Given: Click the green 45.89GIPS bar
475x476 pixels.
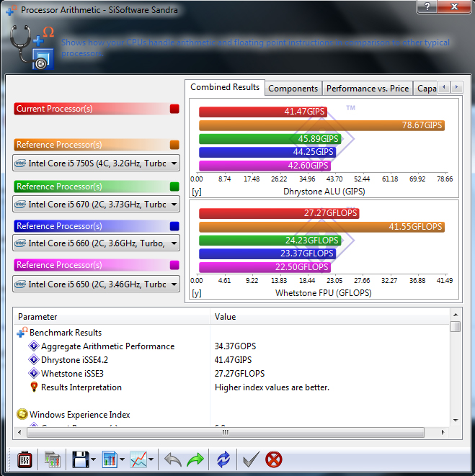Looking at the screenshot, I should (x=270, y=139).
